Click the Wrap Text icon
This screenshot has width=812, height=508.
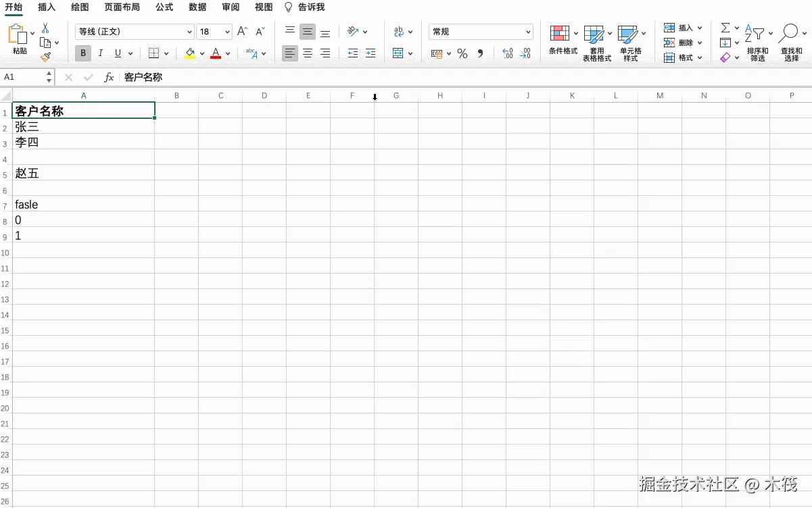click(399, 32)
